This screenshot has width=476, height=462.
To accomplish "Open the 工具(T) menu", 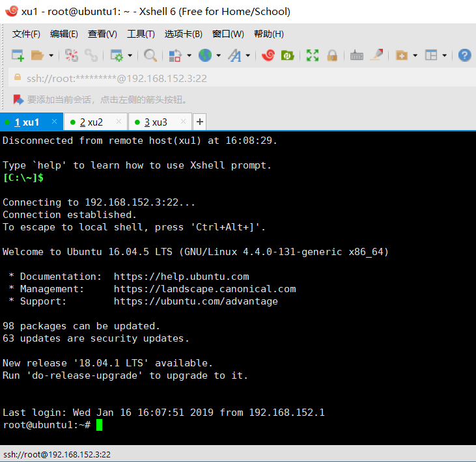I will click(141, 34).
